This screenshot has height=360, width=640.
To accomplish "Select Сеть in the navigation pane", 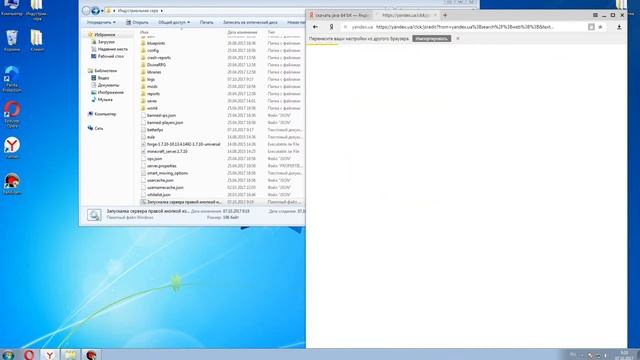I will [99, 128].
